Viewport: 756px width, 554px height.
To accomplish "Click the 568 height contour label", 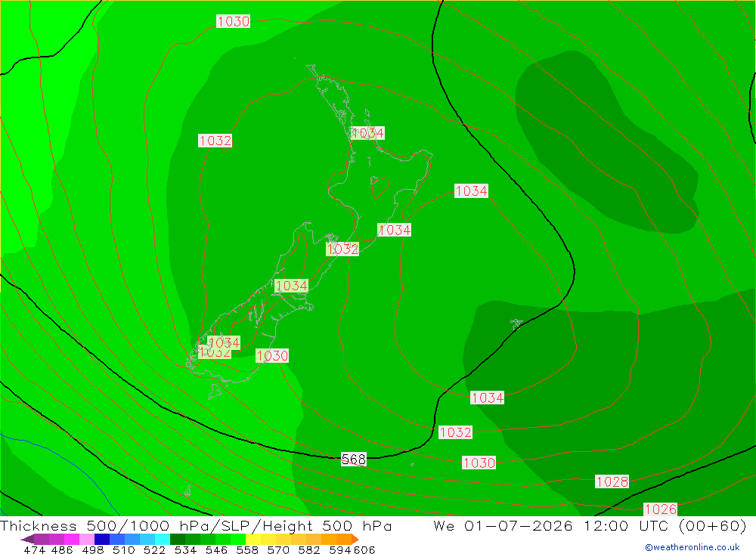I will 353,459.
